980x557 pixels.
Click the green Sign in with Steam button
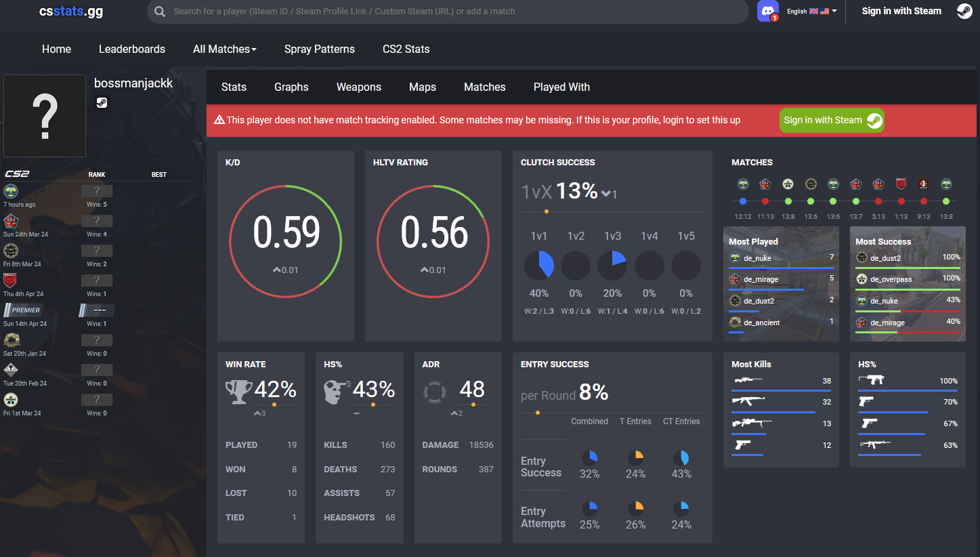tap(832, 120)
